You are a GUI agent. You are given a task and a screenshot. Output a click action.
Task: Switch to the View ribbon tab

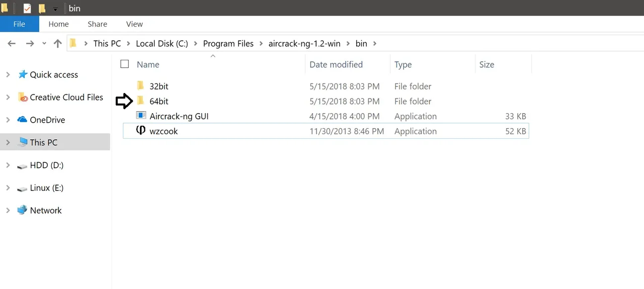[134, 24]
